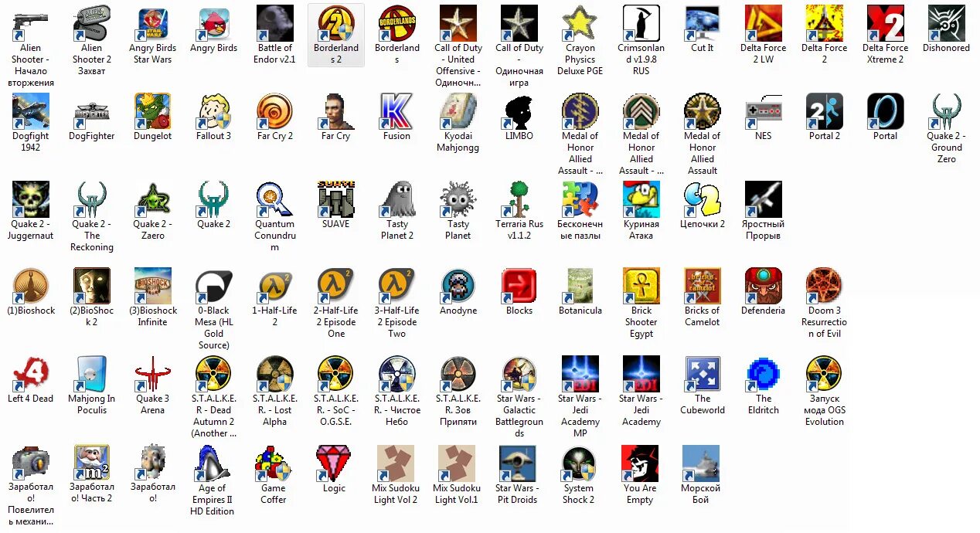Click the Куриная Атака chicken icon
The height and width of the screenshot is (533, 980).
click(641, 199)
